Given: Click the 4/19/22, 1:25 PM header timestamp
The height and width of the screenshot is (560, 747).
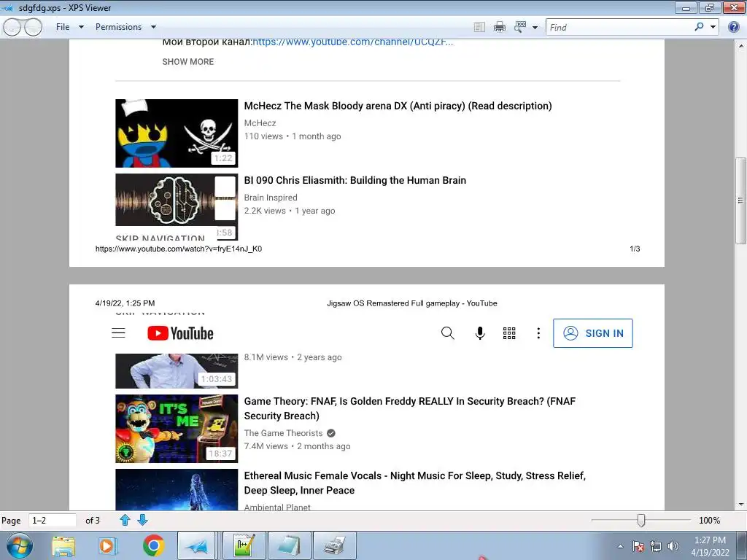Looking at the screenshot, I should pos(125,303).
